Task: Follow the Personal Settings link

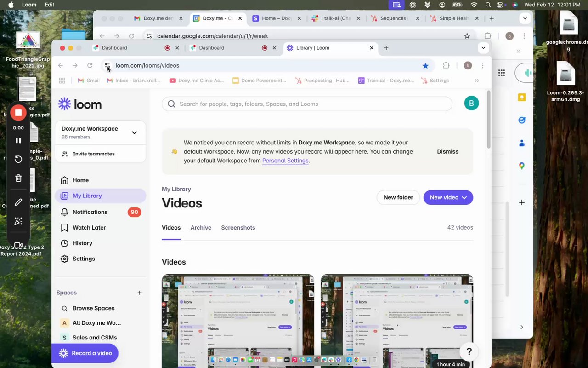Action: tap(285, 161)
